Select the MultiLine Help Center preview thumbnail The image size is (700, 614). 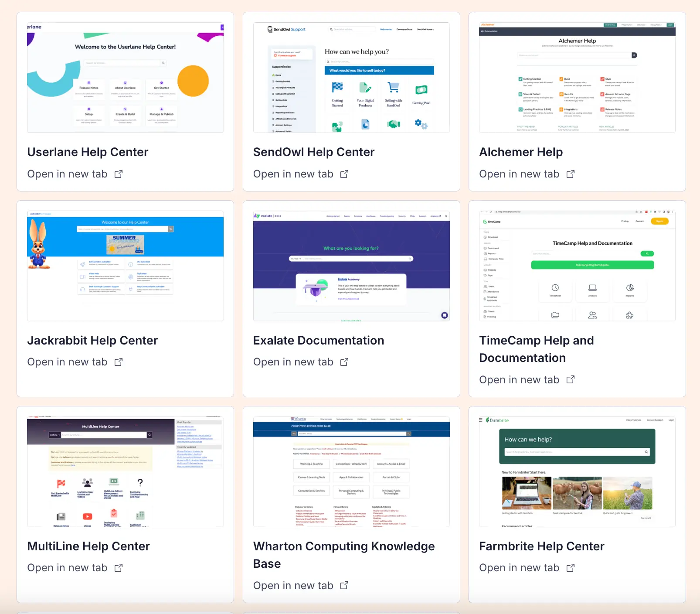point(125,472)
